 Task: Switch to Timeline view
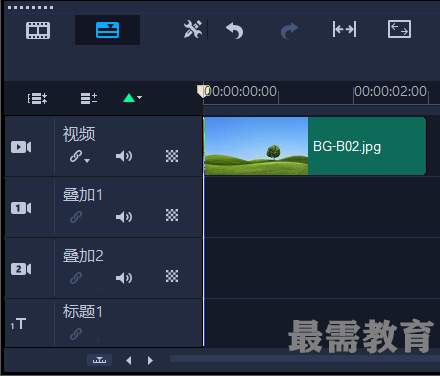point(107,30)
